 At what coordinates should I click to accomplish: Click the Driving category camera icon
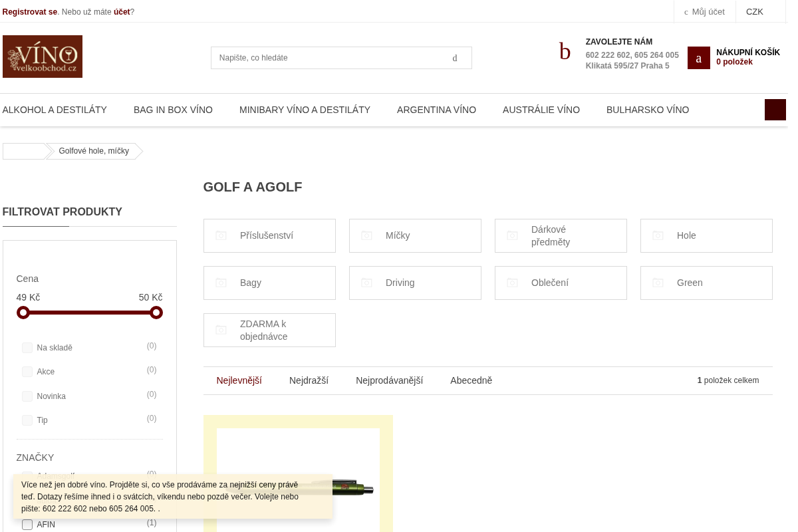pos(367,283)
